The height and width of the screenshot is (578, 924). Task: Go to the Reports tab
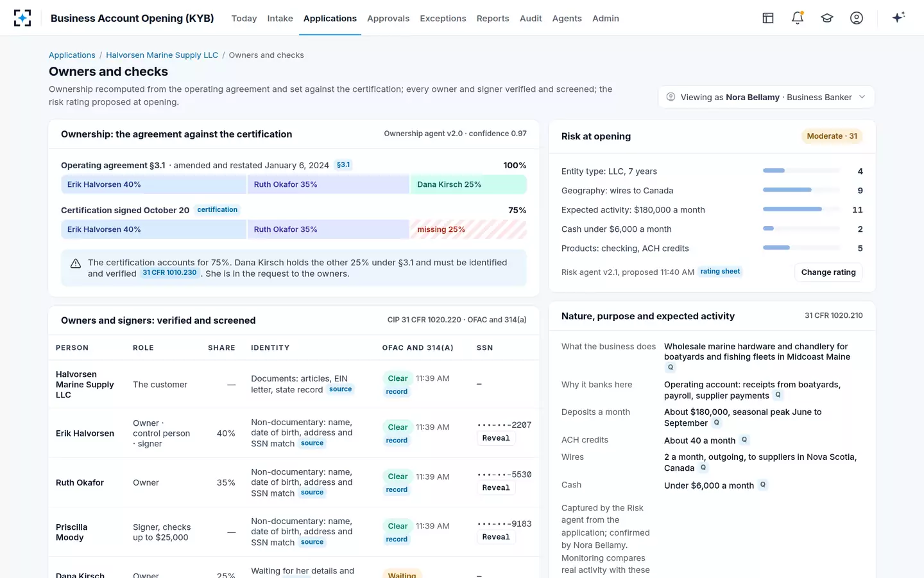point(493,19)
